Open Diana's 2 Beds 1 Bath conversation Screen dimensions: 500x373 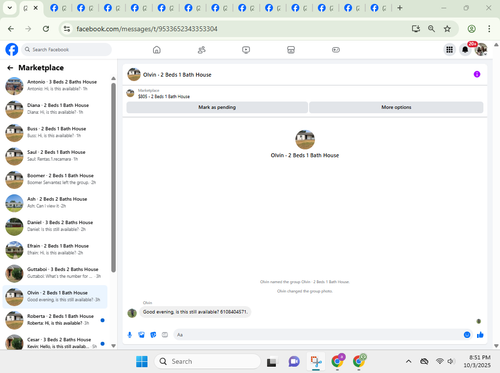(55, 109)
